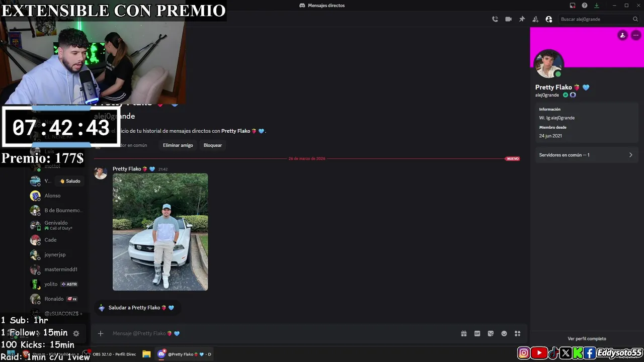The image size is (644, 362).
Task: Click the 'NUEVO' new-messages badge
Action: [513, 159]
